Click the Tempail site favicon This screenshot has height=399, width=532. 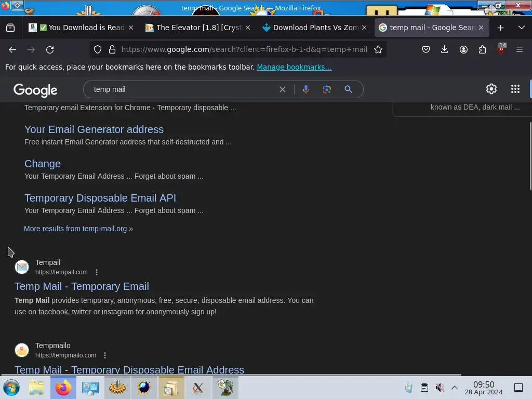coord(22,267)
